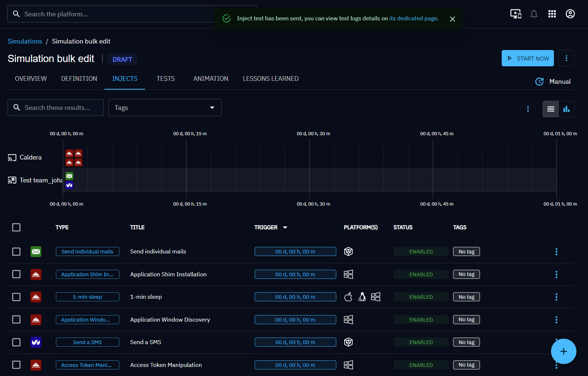Open the Send individual mails row actions menu
The width and height of the screenshot is (588, 376).
[x=556, y=252]
